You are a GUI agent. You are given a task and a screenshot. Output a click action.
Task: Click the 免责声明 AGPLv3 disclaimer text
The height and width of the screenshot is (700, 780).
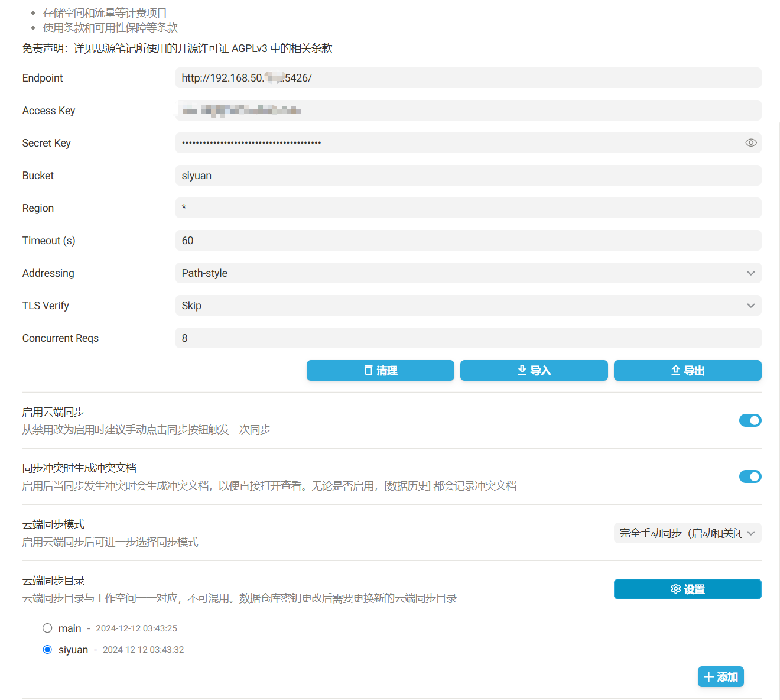(x=177, y=48)
